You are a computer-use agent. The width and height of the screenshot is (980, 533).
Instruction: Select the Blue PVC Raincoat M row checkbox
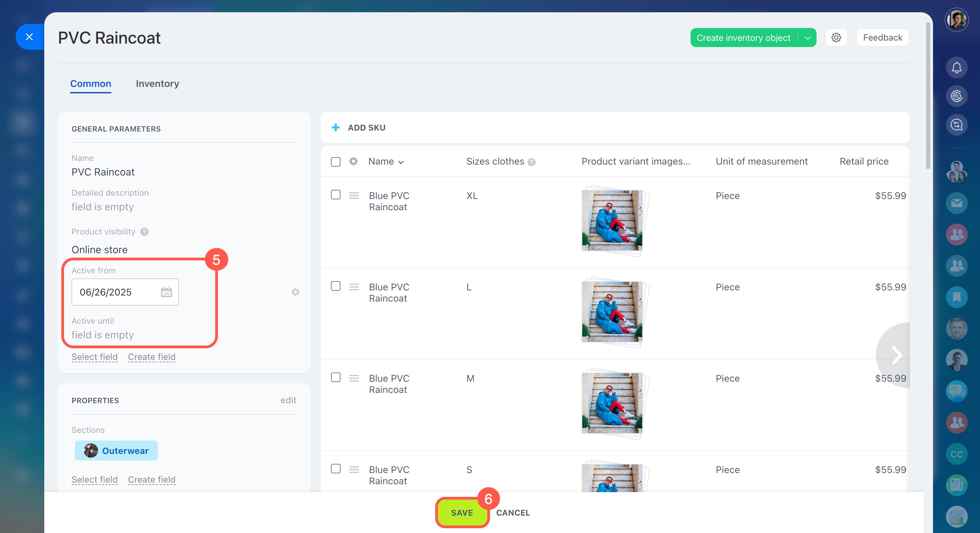(x=335, y=378)
